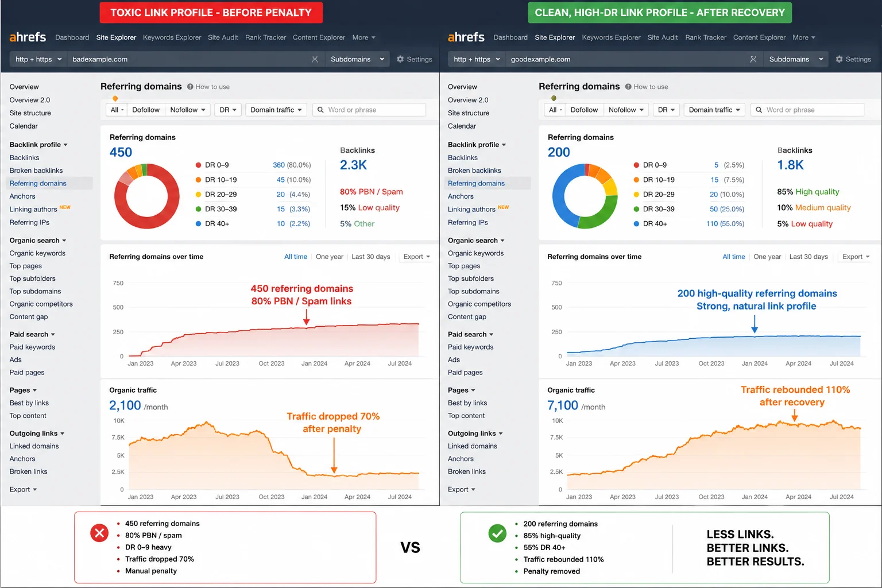The width and height of the screenshot is (882, 588).
Task: Switch right referring domains chart to One year
Action: tap(767, 257)
